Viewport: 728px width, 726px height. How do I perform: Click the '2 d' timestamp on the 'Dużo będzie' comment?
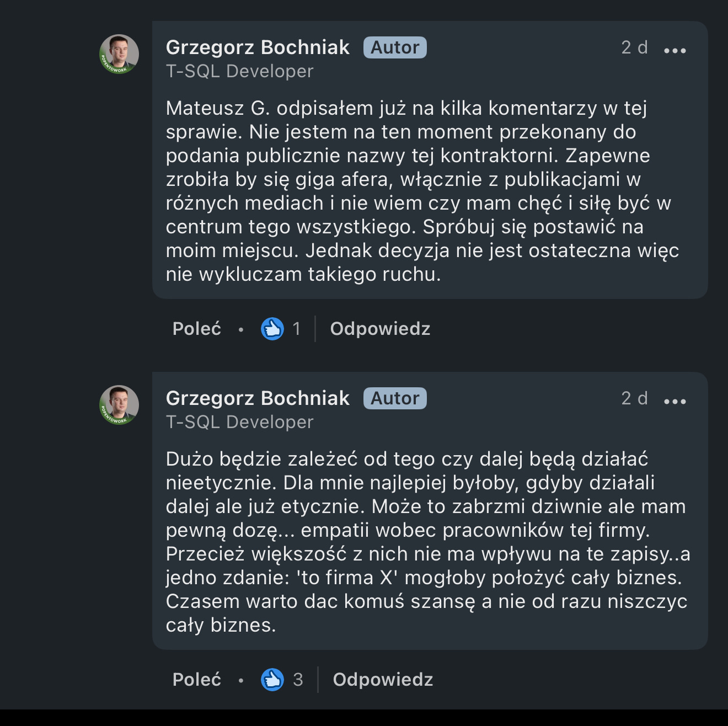tap(634, 398)
